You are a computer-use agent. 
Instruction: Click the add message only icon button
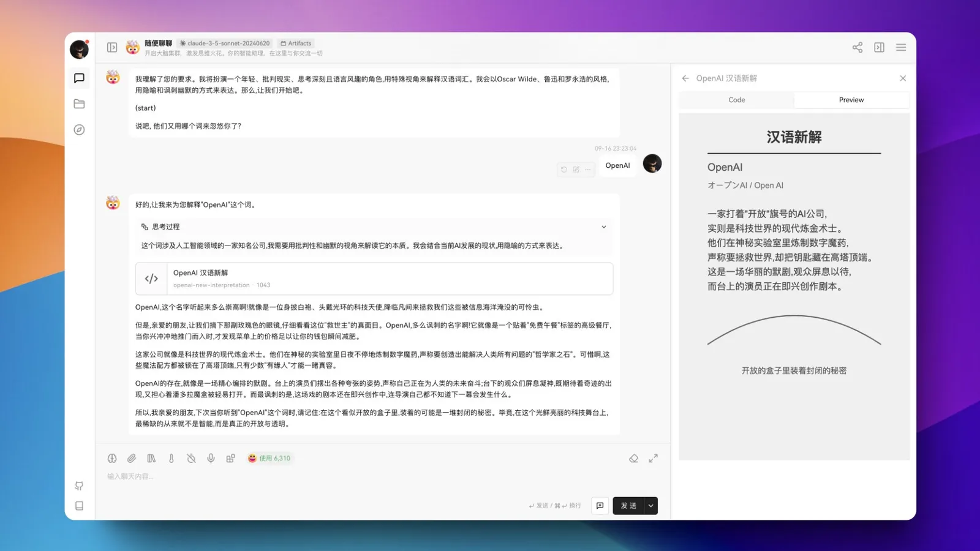click(600, 506)
